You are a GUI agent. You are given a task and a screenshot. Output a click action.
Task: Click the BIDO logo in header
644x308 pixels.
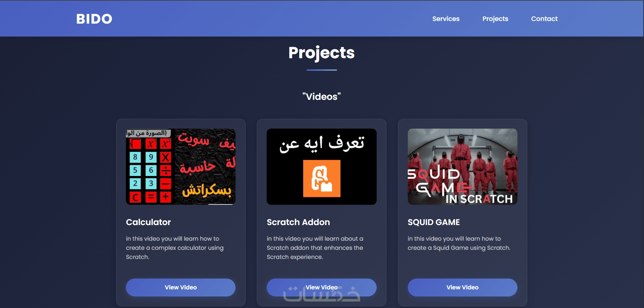[94, 19]
